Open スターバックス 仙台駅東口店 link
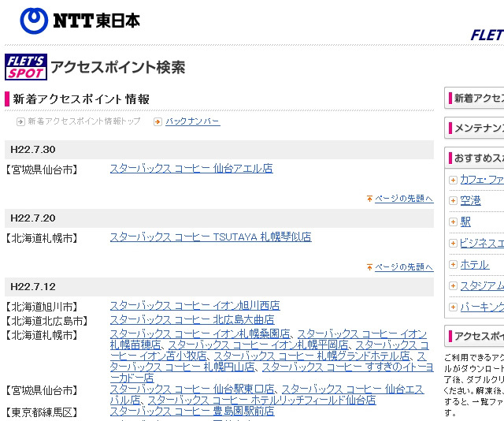Image resolution: width=504 pixels, height=421 pixels. (x=192, y=389)
